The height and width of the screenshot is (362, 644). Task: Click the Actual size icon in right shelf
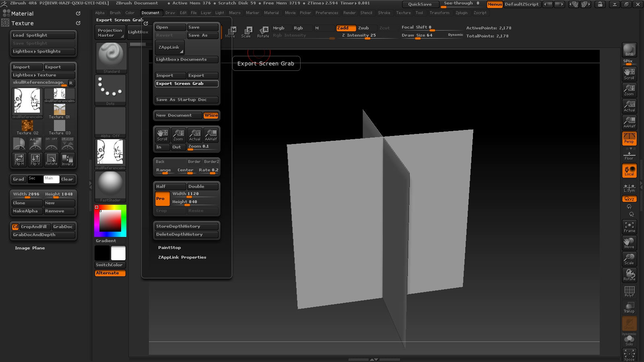tap(629, 106)
